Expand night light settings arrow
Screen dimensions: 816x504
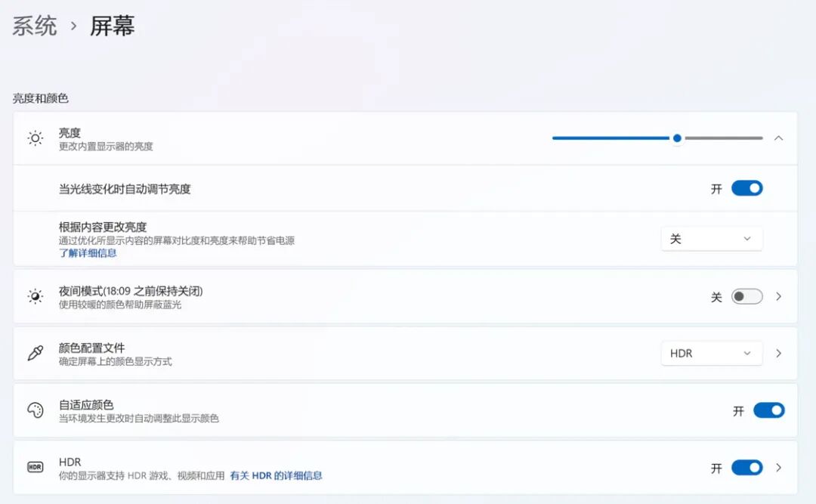778,296
